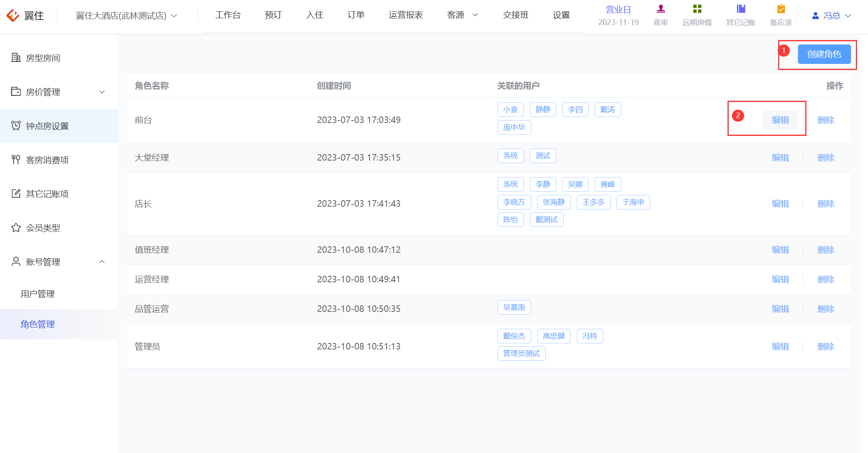Delete the 前台 role

tap(826, 120)
